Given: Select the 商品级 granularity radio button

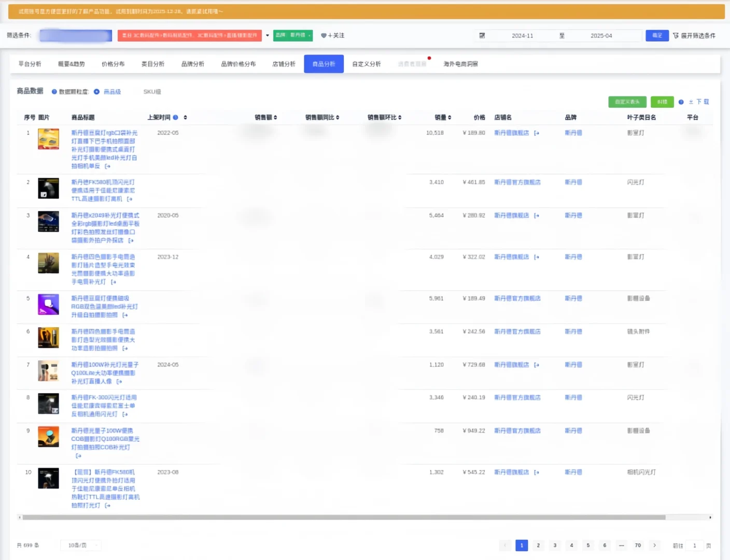Looking at the screenshot, I should point(96,92).
